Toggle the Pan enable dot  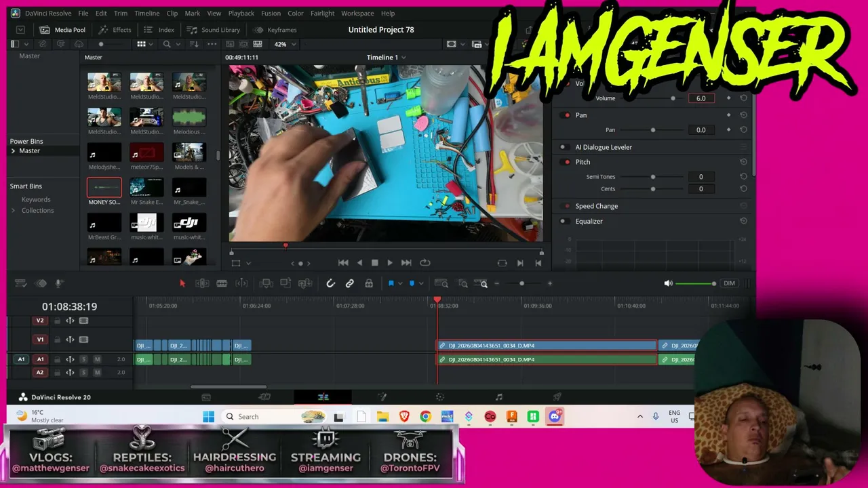pos(567,115)
